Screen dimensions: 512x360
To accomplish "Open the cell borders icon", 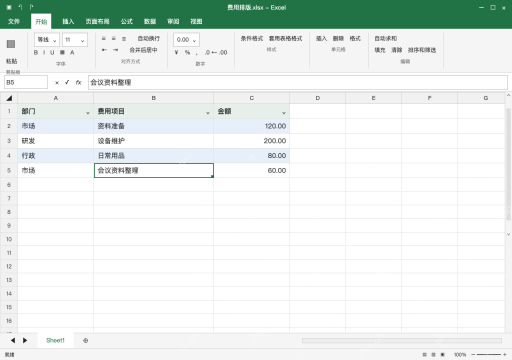I will [62, 52].
